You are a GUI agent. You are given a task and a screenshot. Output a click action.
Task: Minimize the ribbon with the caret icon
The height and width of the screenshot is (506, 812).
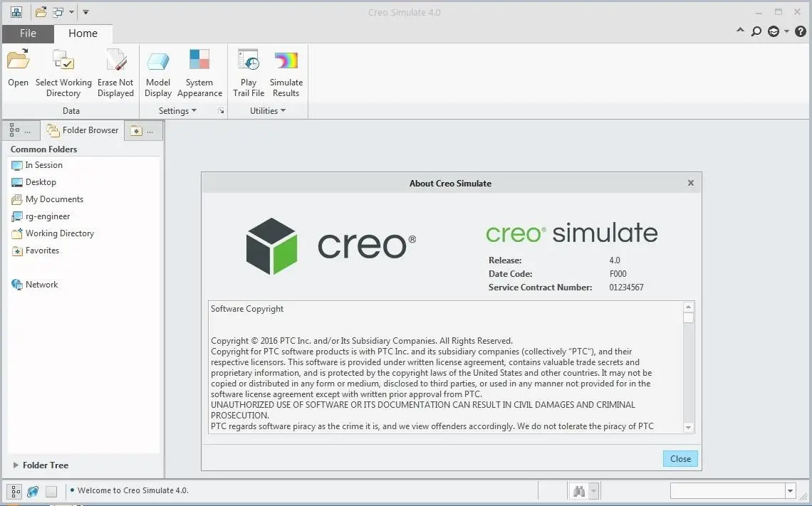pyautogui.click(x=741, y=31)
